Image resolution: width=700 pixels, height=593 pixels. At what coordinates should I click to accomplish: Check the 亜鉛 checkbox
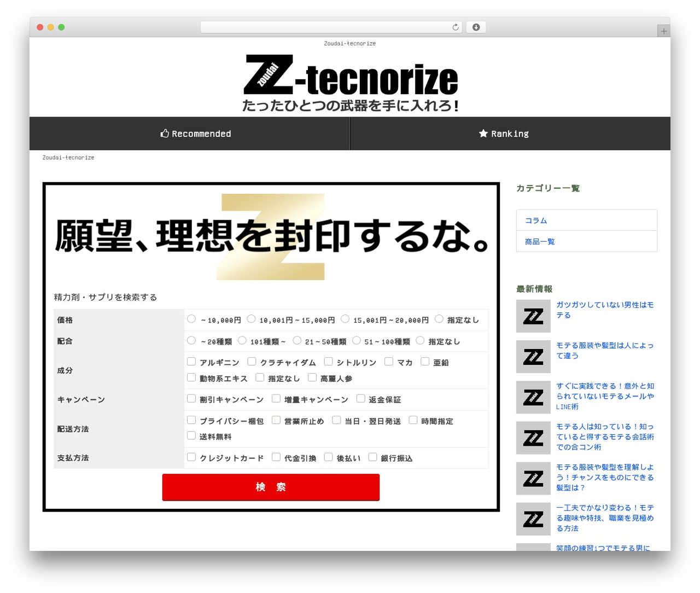[x=425, y=361]
